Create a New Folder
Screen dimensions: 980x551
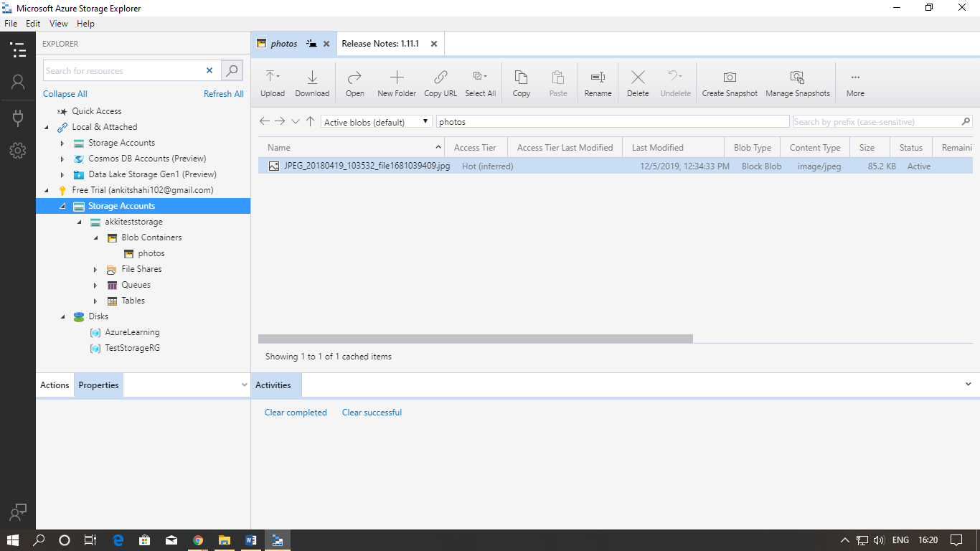pyautogui.click(x=397, y=83)
